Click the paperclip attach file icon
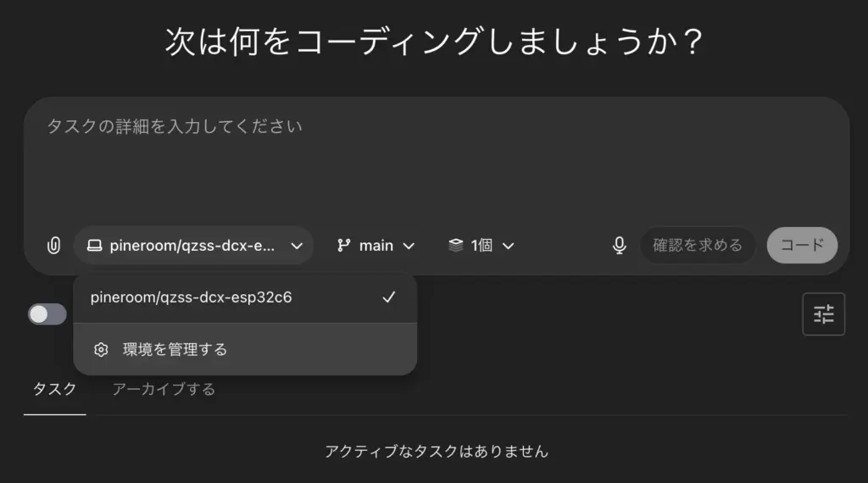868x483 pixels. tap(53, 246)
